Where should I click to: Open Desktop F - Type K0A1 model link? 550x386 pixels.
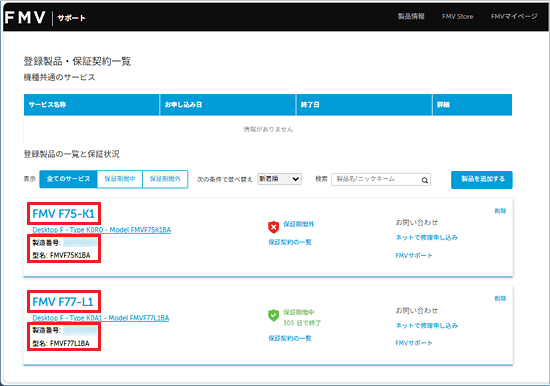click(x=101, y=318)
